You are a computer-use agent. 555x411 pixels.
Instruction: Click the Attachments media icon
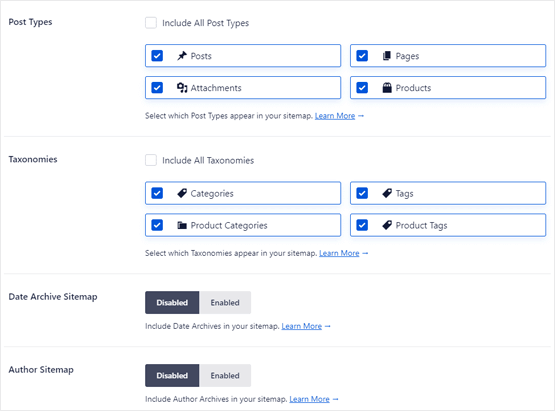tap(182, 87)
